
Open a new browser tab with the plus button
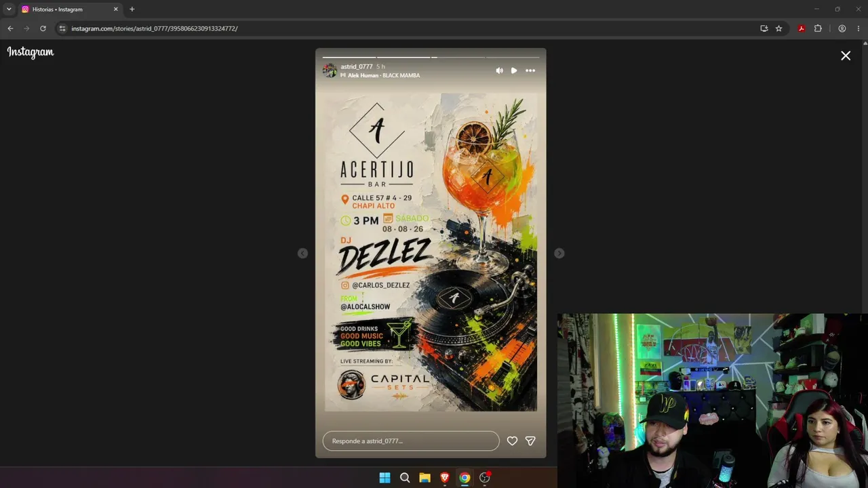click(x=132, y=9)
